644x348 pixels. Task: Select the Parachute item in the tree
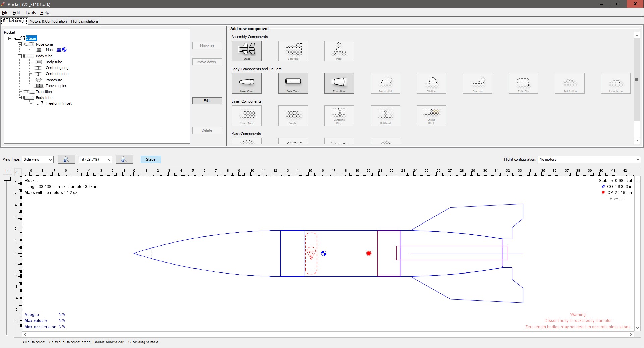54,80
